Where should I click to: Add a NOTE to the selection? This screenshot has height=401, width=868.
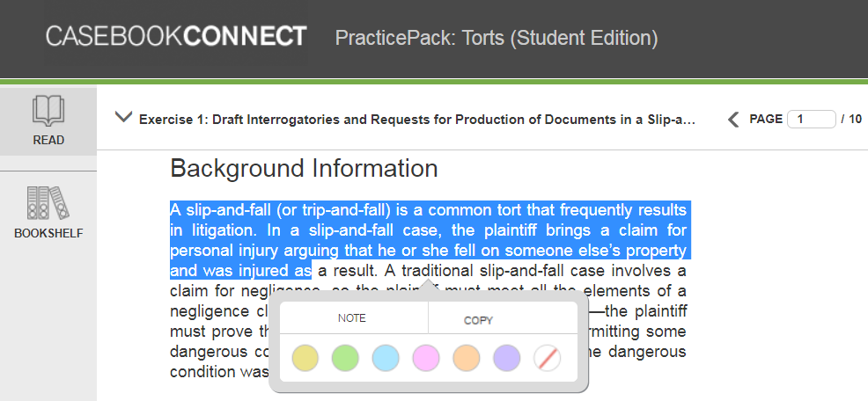[x=352, y=318]
